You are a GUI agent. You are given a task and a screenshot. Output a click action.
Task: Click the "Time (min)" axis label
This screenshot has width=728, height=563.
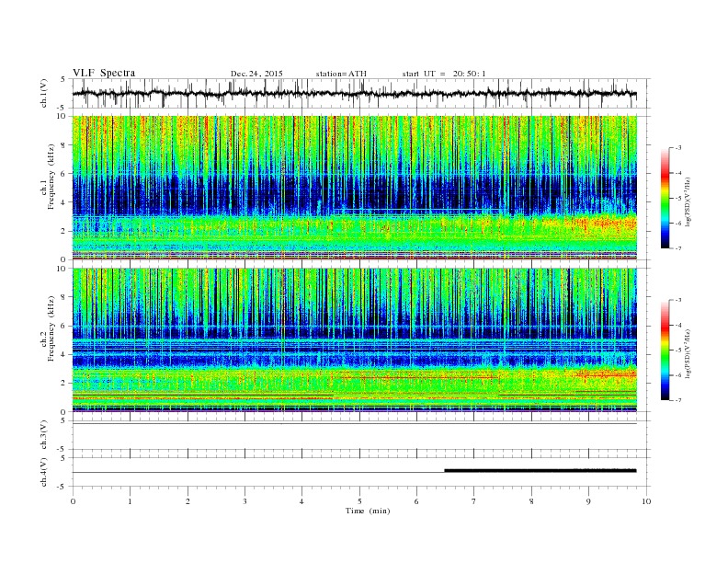(x=368, y=511)
